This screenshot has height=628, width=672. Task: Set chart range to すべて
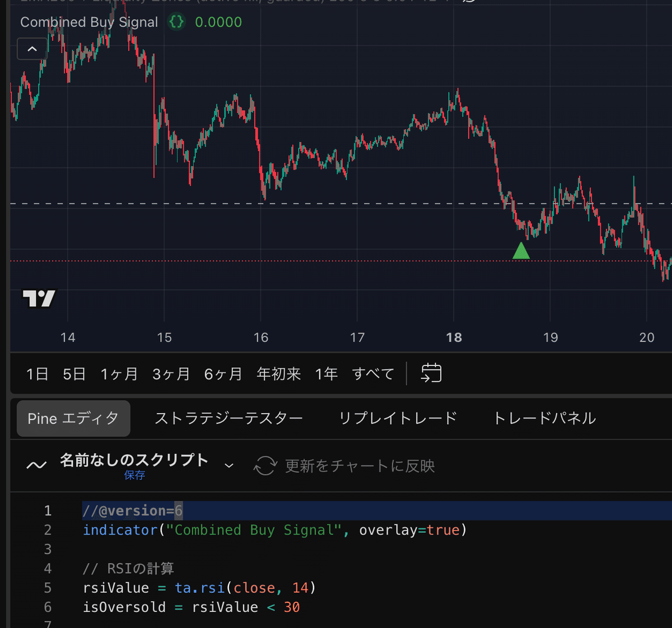(374, 374)
